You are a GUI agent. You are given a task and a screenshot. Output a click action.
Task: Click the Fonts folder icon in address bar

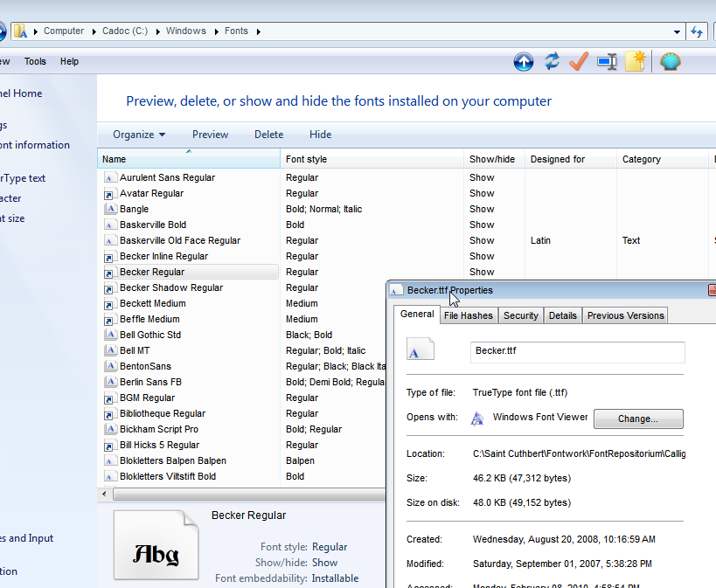pyautogui.click(x=20, y=31)
